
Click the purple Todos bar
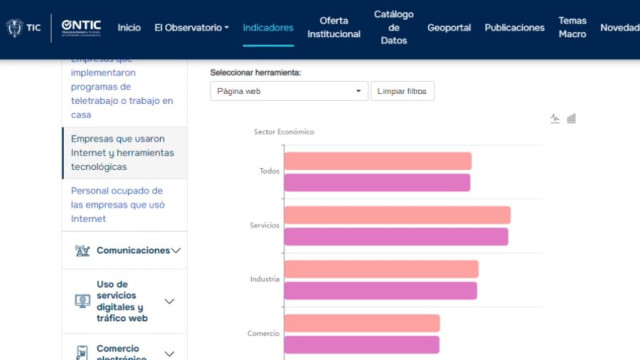click(377, 182)
